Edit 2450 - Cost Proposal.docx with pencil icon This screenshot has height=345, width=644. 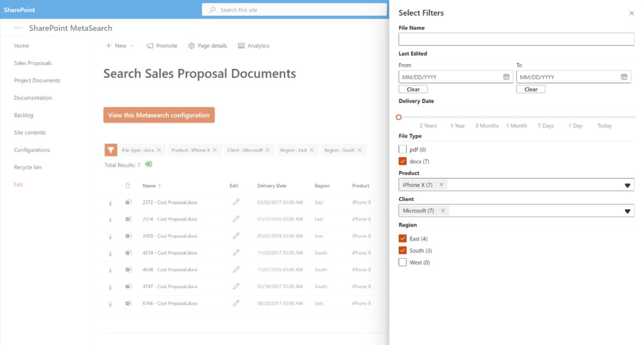(x=236, y=236)
